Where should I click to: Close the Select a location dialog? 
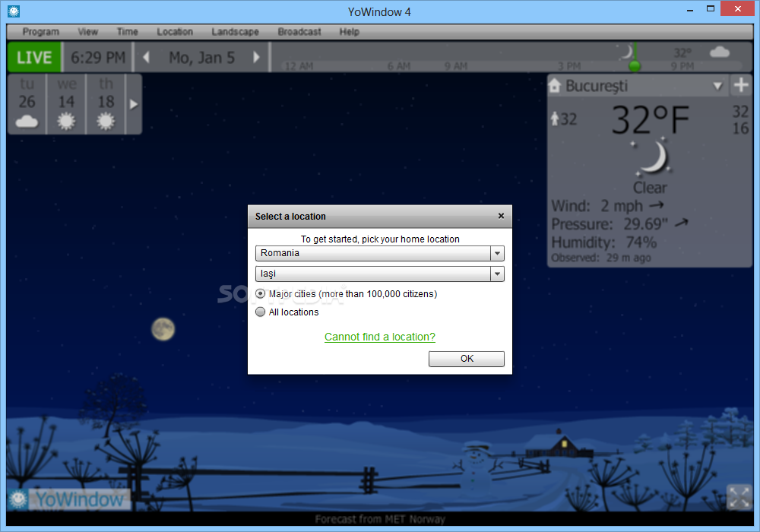[501, 216]
